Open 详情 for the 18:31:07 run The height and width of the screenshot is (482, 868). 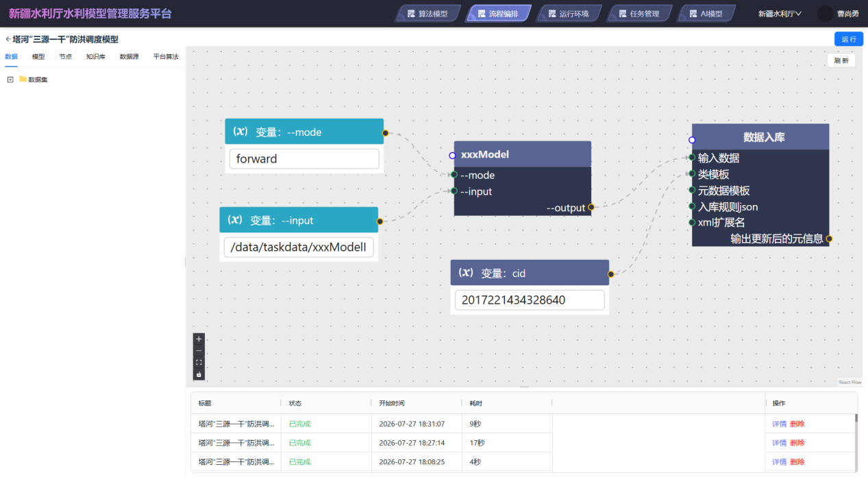780,424
